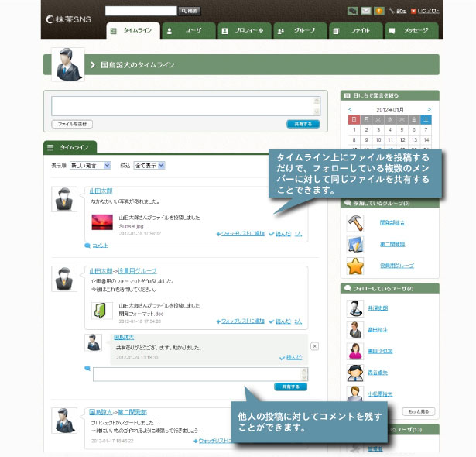The image size is (476, 457).
Task: Click the ファイルを添付 attach file button
Action: (x=72, y=124)
